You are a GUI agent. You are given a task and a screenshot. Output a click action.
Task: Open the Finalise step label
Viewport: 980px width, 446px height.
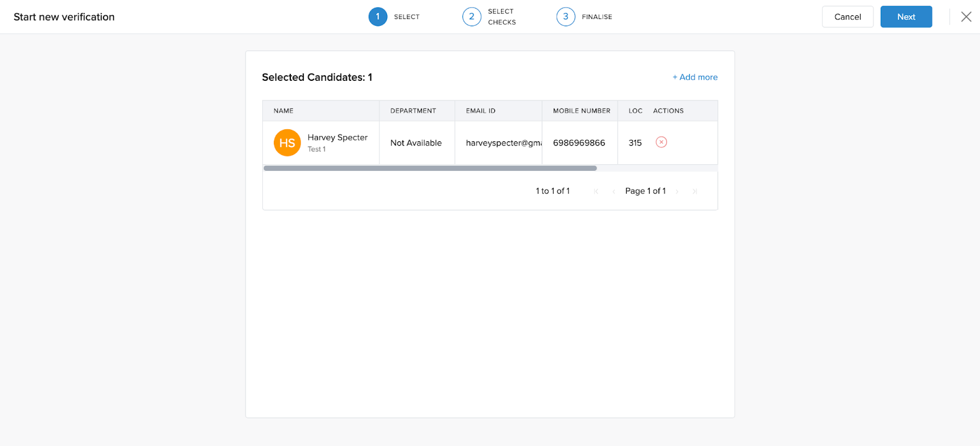597,17
